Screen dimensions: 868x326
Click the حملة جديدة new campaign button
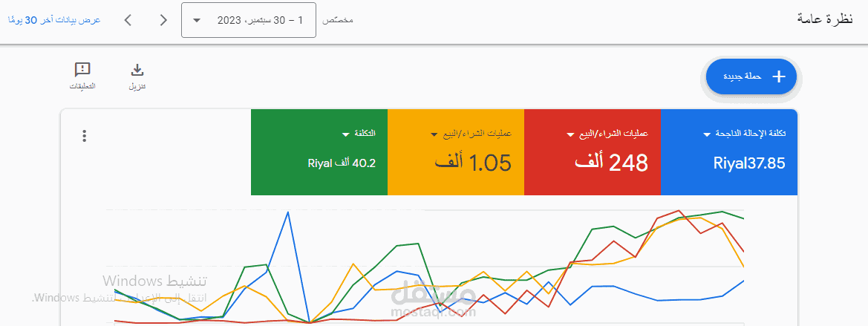[x=751, y=77]
